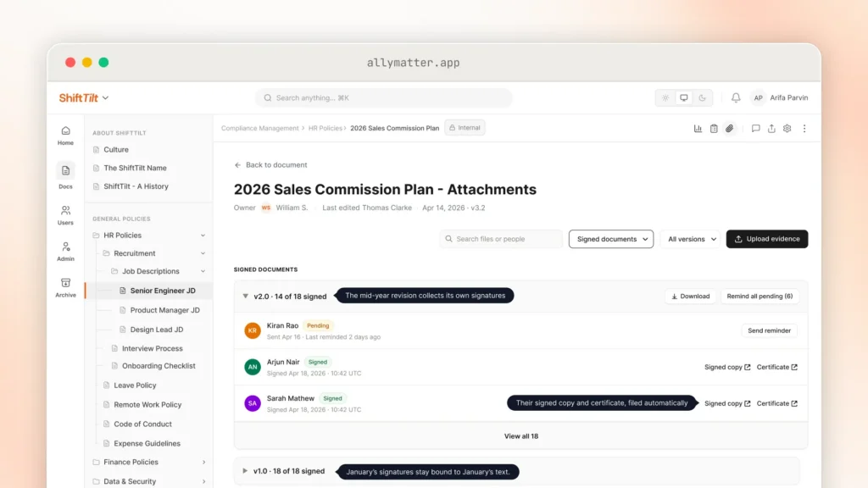Open Arjun Nair's Certificate
868x488 pixels.
[x=776, y=367]
